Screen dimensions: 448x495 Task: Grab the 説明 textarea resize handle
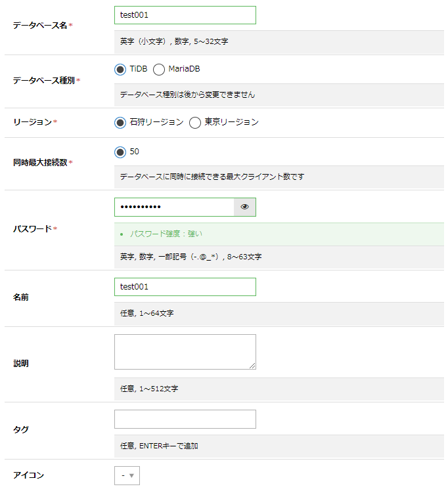pos(252,366)
